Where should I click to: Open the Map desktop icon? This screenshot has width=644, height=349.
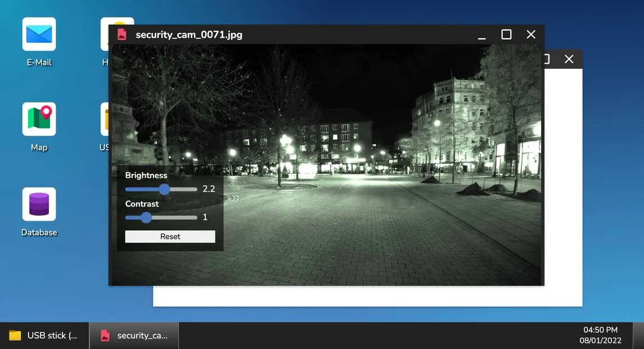click(x=39, y=119)
